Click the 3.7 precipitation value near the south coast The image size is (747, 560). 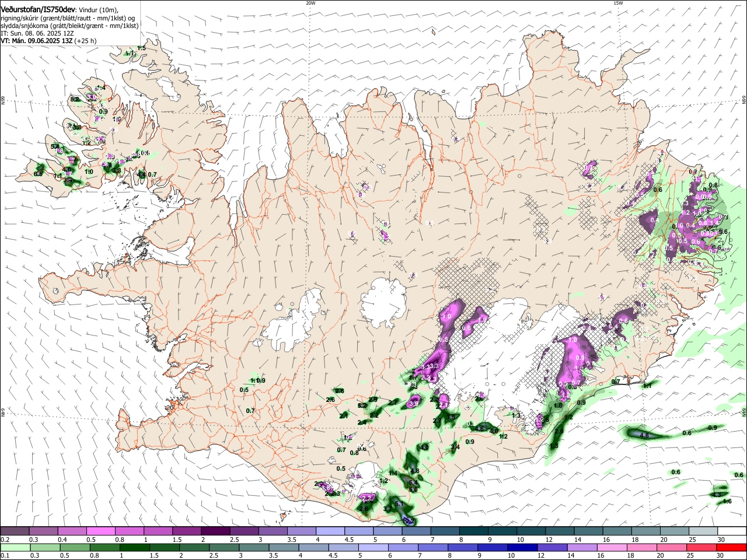tap(388, 509)
